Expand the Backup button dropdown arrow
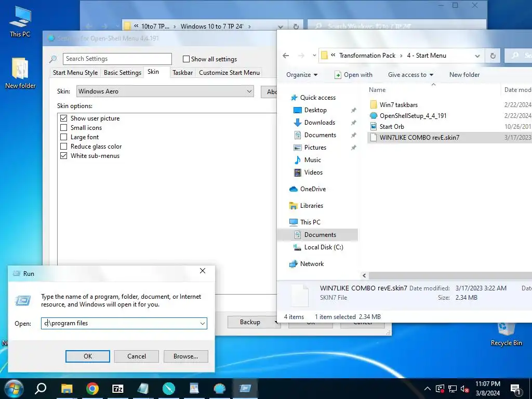 point(275,322)
